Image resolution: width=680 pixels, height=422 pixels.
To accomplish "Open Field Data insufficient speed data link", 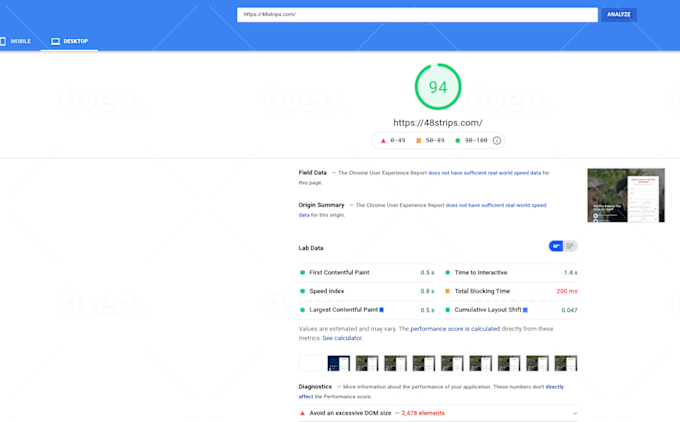I will coord(484,173).
